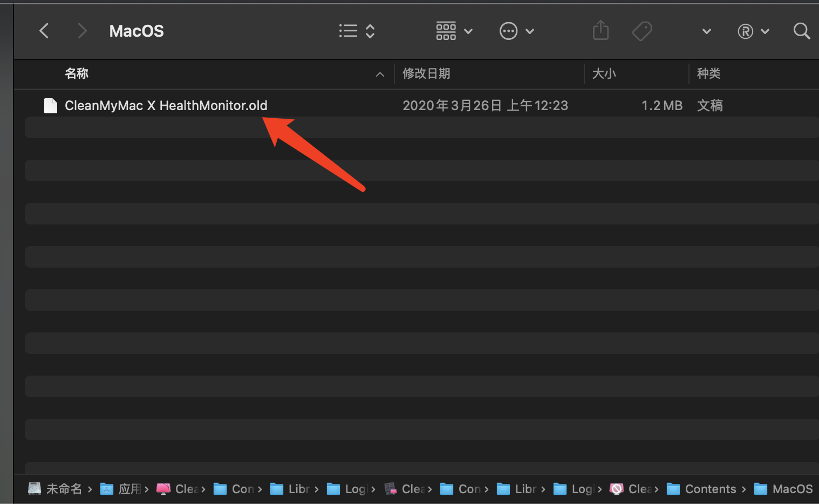Sort by the 名称 column header
Screen dimensions: 819x504
77,73
